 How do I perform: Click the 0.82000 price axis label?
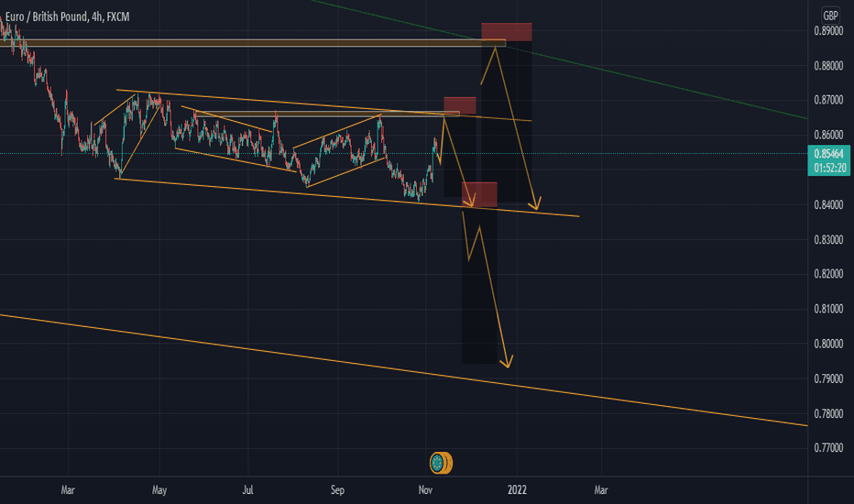[828, 274]
